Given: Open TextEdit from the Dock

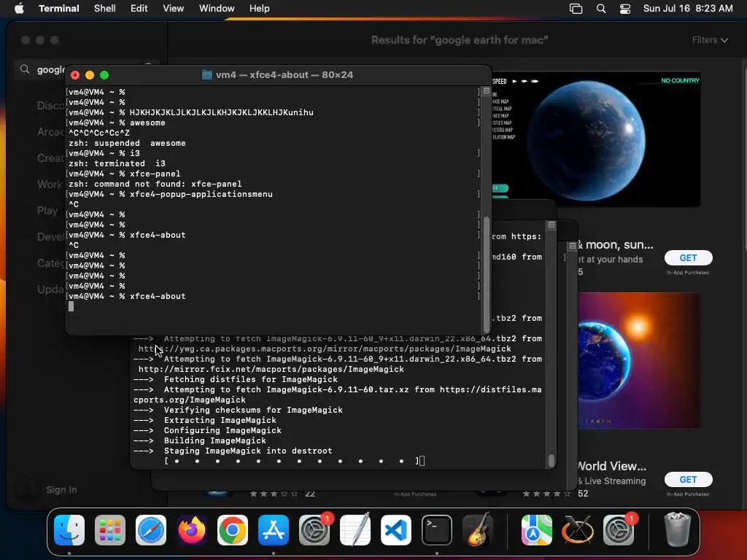Looking at the screenshot, I should (355, 529).
